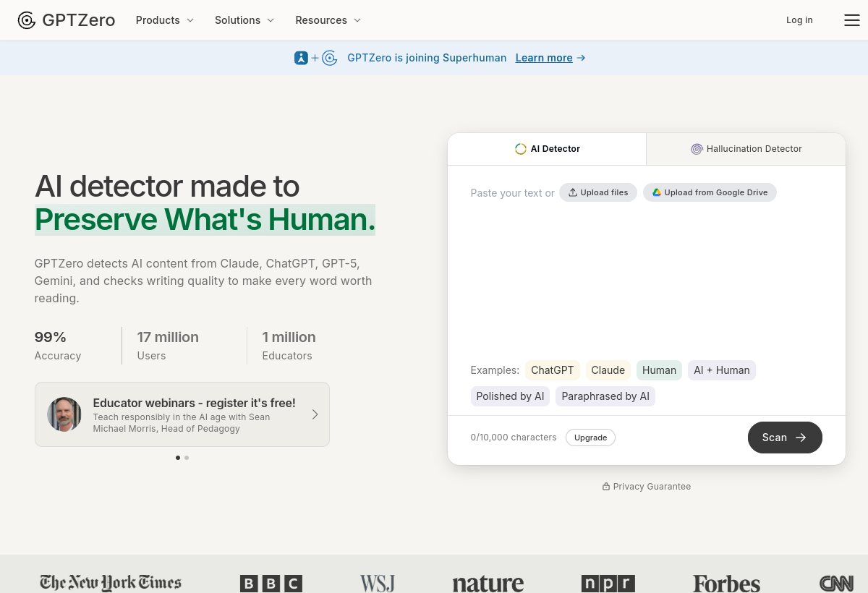Click the nature logo

[488, 583]
